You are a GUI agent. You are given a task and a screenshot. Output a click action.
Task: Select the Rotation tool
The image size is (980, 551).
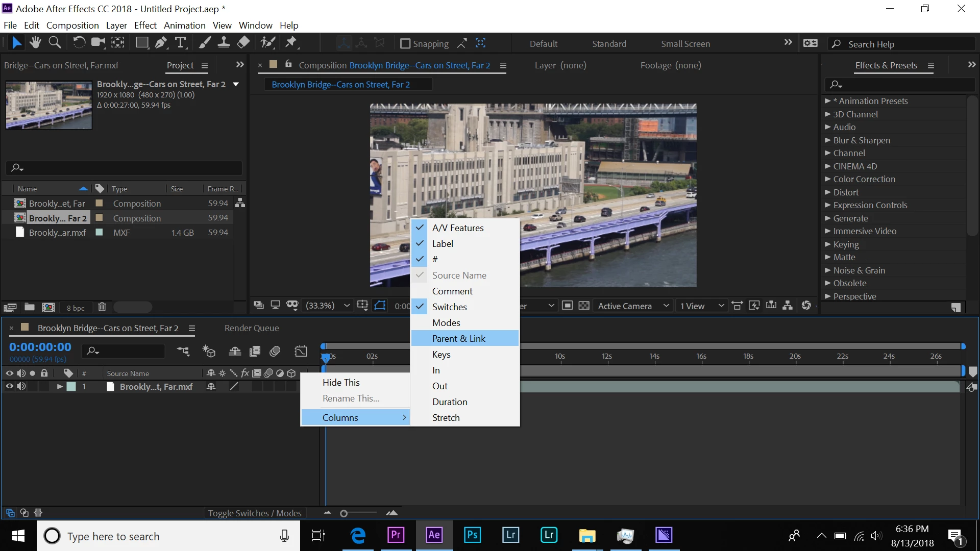click(79, 43)
